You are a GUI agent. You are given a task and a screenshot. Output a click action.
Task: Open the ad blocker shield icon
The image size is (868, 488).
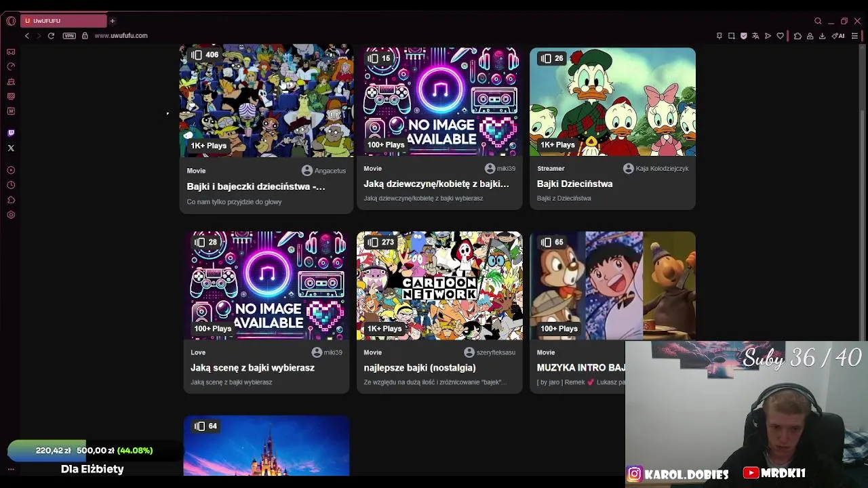[744, 36]
